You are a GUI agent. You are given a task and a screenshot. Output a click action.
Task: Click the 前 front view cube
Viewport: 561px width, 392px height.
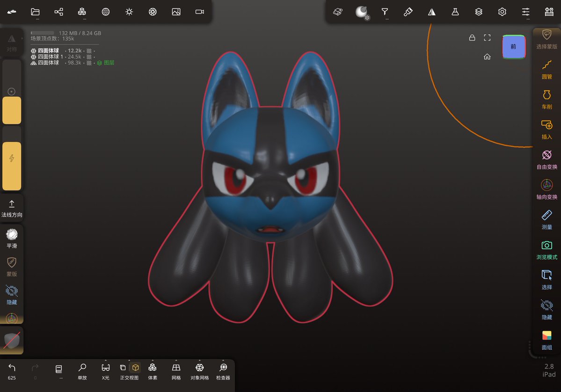(x=514, y=46)
